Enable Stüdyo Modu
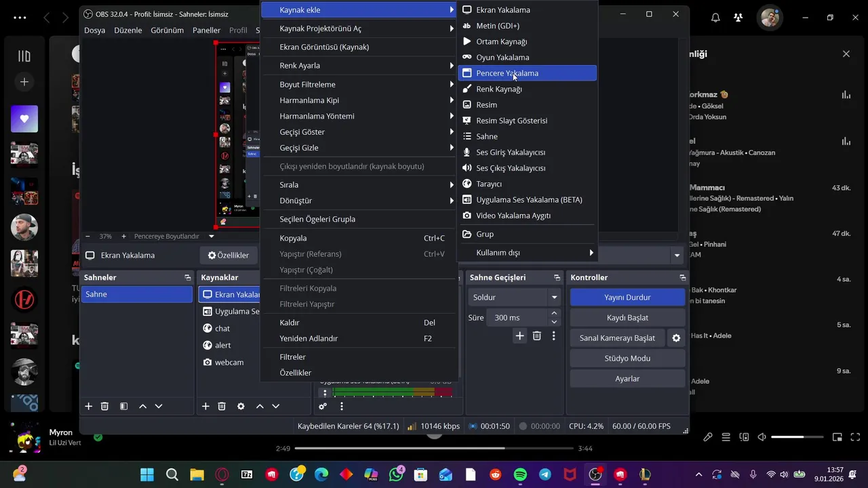 point(627,359)
